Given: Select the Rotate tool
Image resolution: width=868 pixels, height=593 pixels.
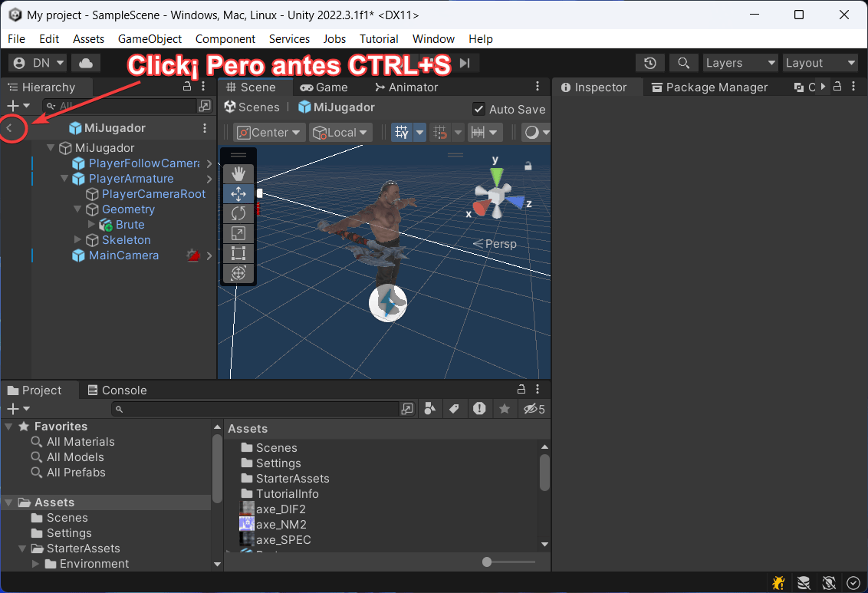Looking at the screenshot, I should (x=238, y=214).
